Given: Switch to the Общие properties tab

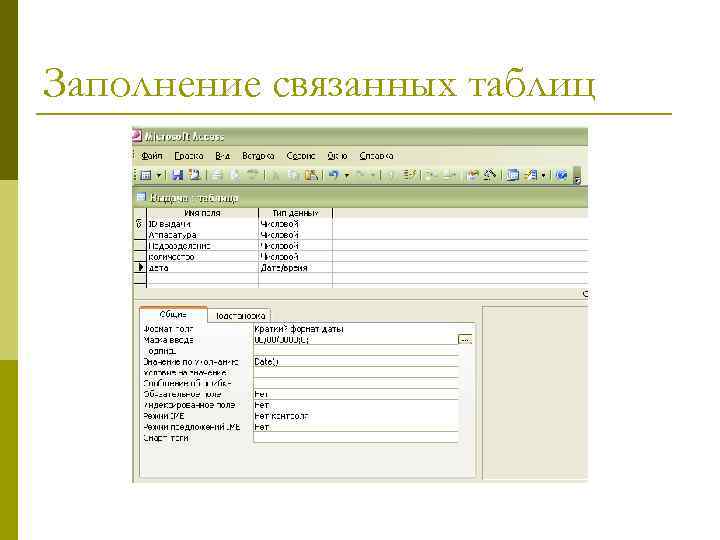Looking at the screenshot, I should (174, 315).
